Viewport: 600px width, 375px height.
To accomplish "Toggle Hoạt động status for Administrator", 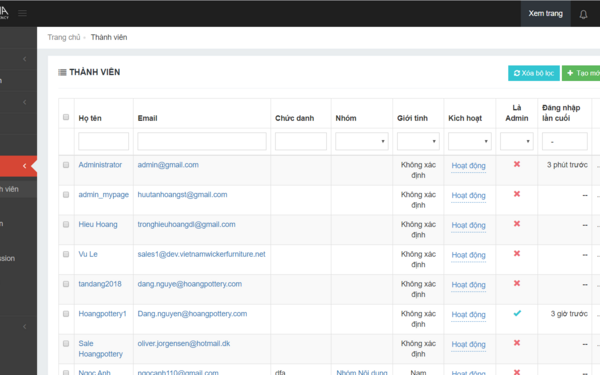I will click(x=468, y=166).
